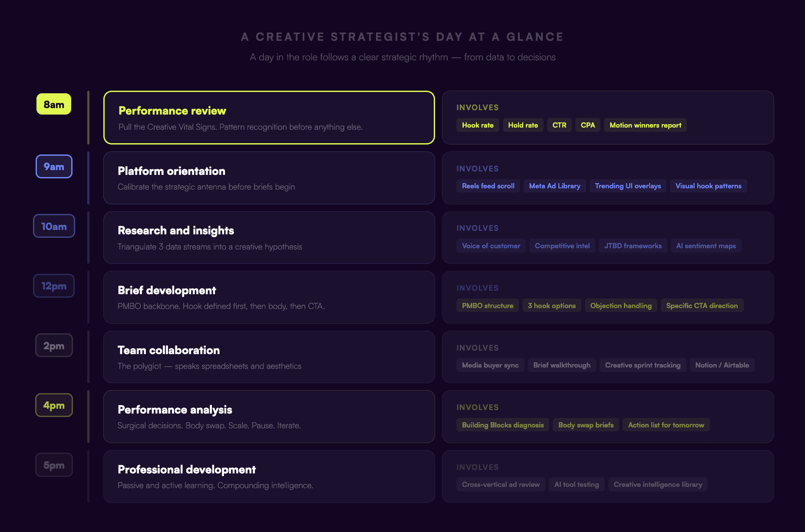Choose the Visual hook patterns tag
The width and height of the screenshot is (805, 532).
coord(708,186)
